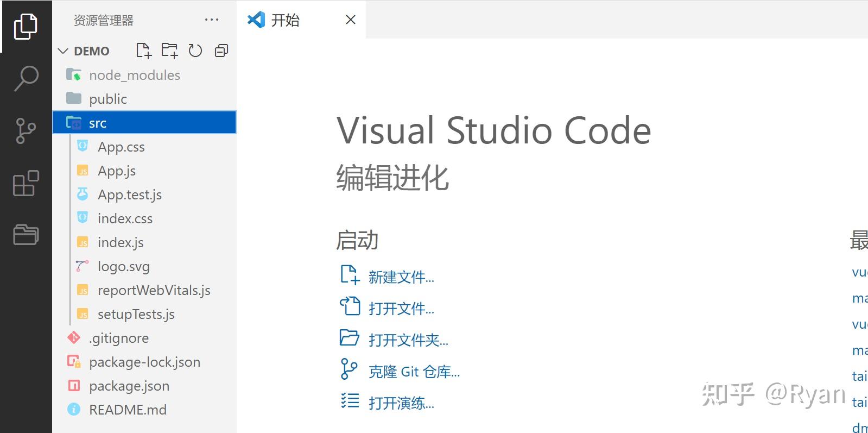The height and width of the screenshot is (433, 868).
Task: Open package.json file
Action: 144,386
